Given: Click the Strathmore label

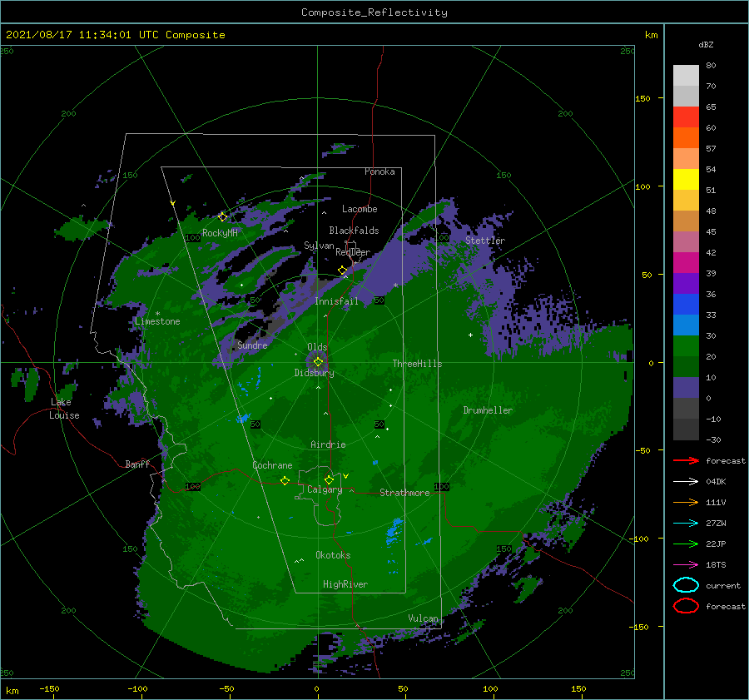Looking at the screenshot, I should pos(404,493).
